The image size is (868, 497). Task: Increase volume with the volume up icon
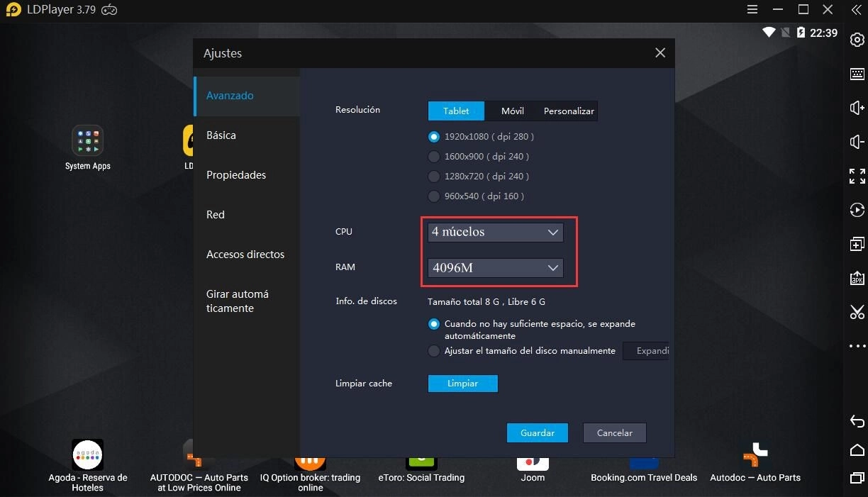point(857,108)
